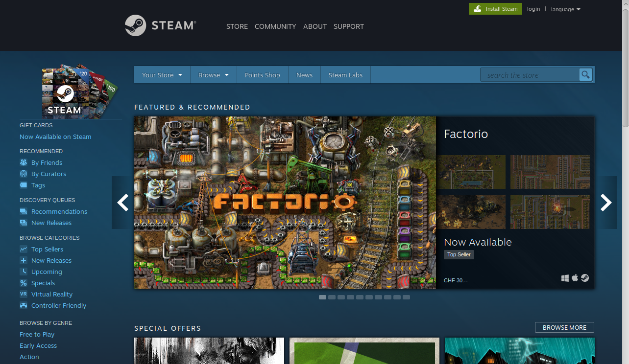Select the second carousel page dot
This screenshot has width=629, height=364.
[332, 297]
